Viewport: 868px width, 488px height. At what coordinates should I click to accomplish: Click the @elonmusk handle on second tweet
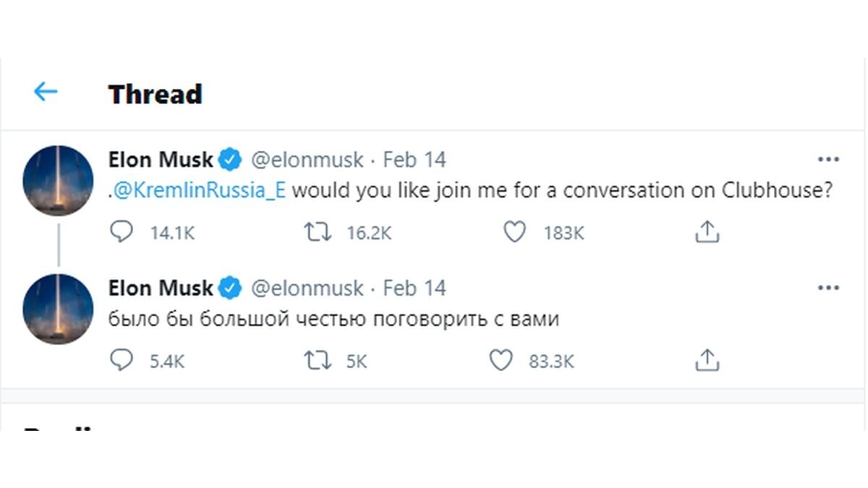coord(307,288)
